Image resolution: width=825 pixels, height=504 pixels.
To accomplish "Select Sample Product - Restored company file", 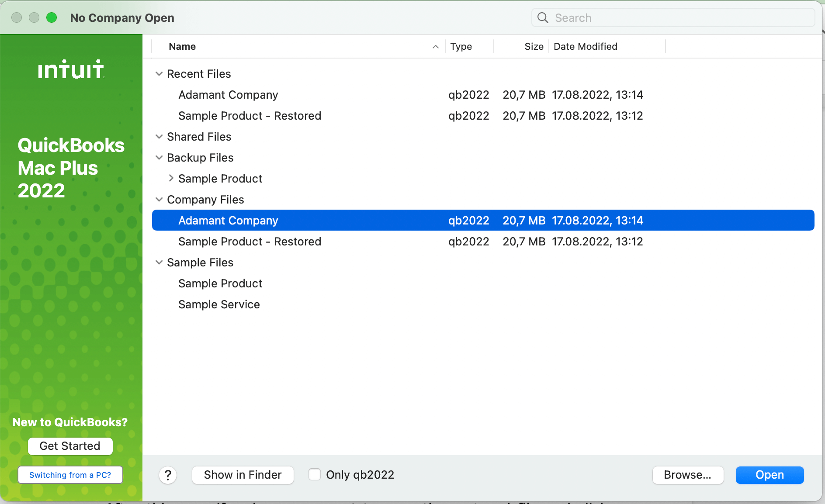I will click(x=249, y=241).
